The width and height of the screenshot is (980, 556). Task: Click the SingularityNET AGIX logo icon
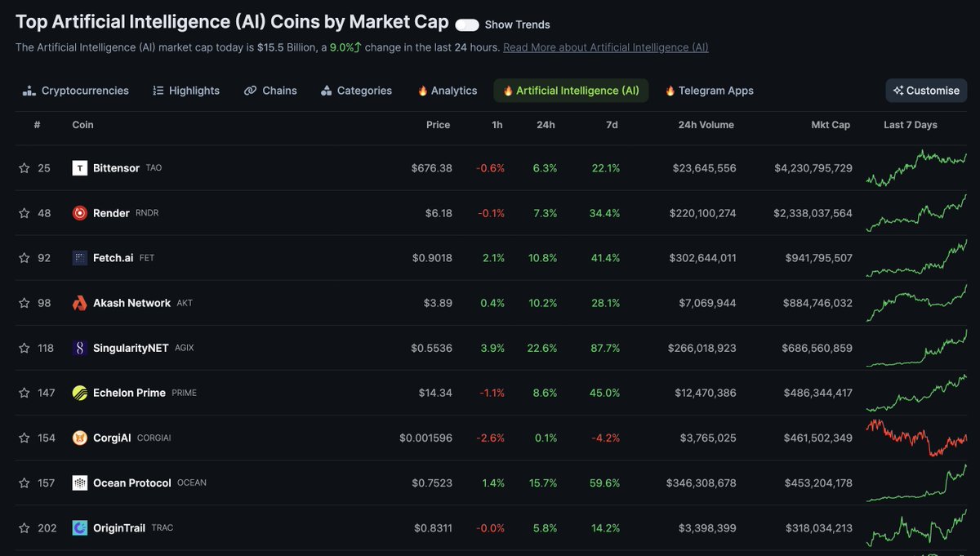point(80,348)
